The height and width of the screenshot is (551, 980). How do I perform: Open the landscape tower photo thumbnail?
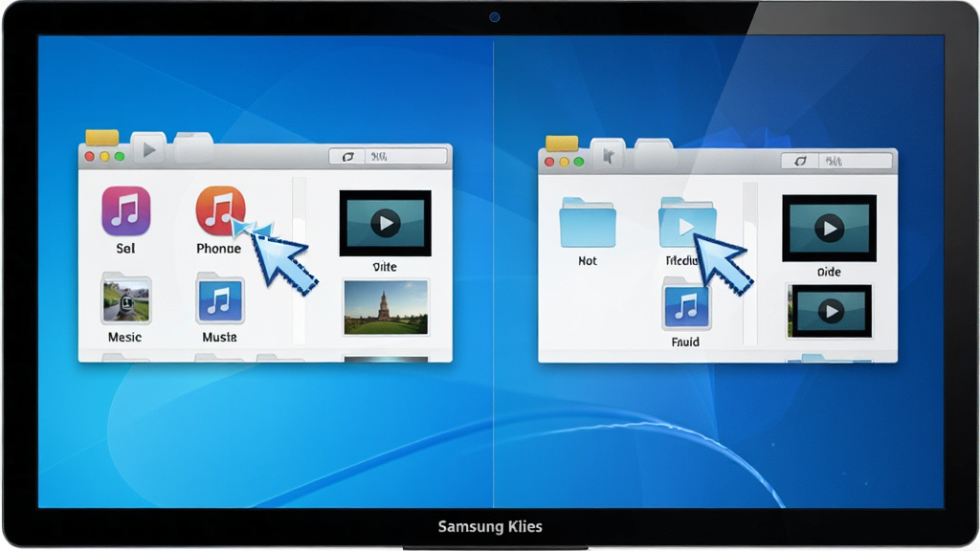(386, 308)
